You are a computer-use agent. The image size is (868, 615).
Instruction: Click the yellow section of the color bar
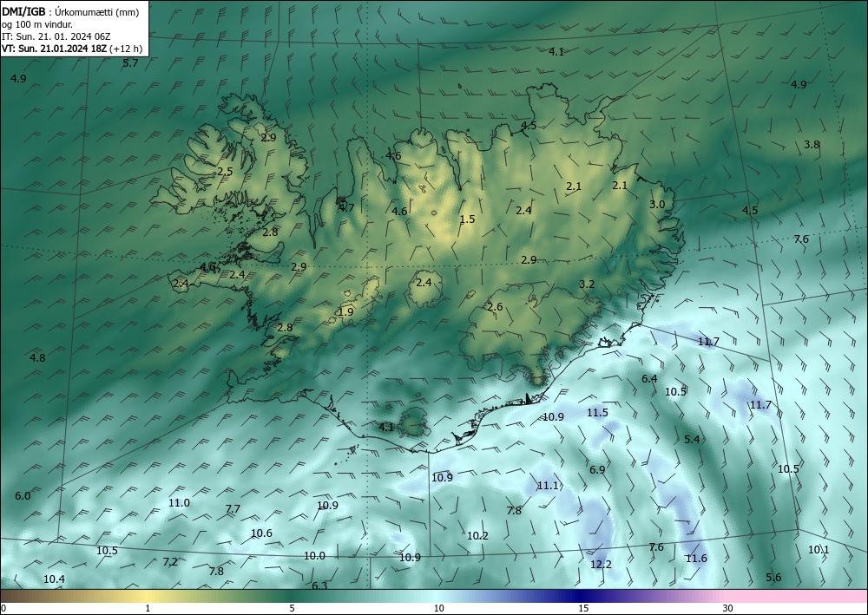(x=147, y=596)
